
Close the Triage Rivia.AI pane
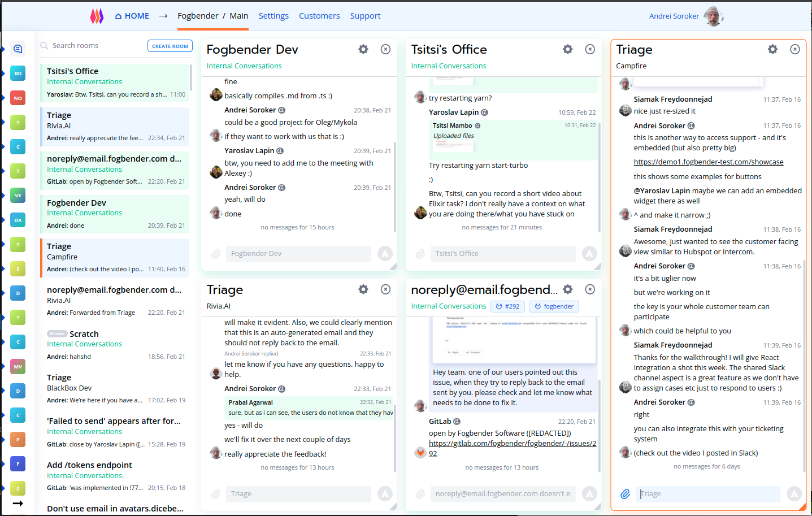tap(385, 289)
